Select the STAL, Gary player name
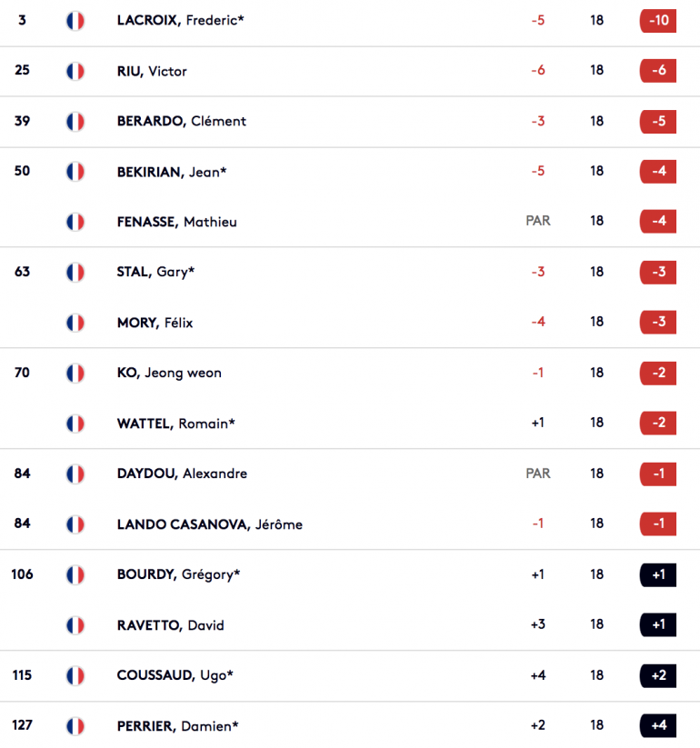Image resolution: width=700 pixels, height=748 pixels. (x=155, y=272)
